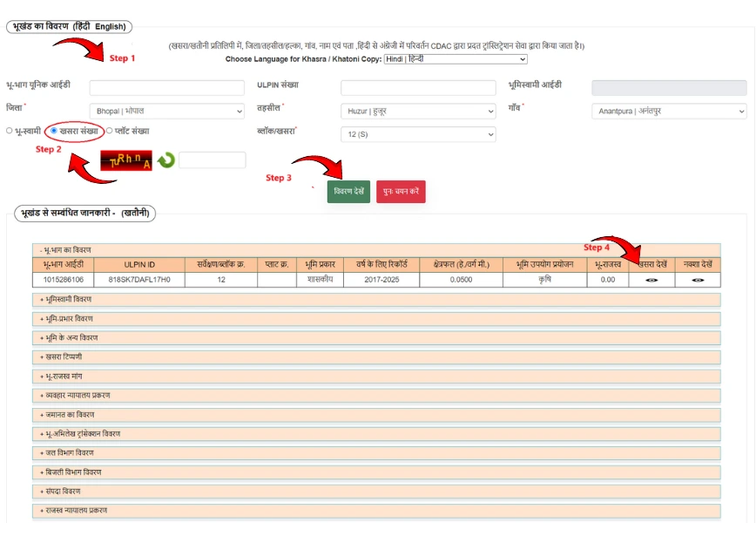This screenshot has height=550, width=756.
Task: Collapse the भू-भाग का विवरण section
Action: (376, 250)
